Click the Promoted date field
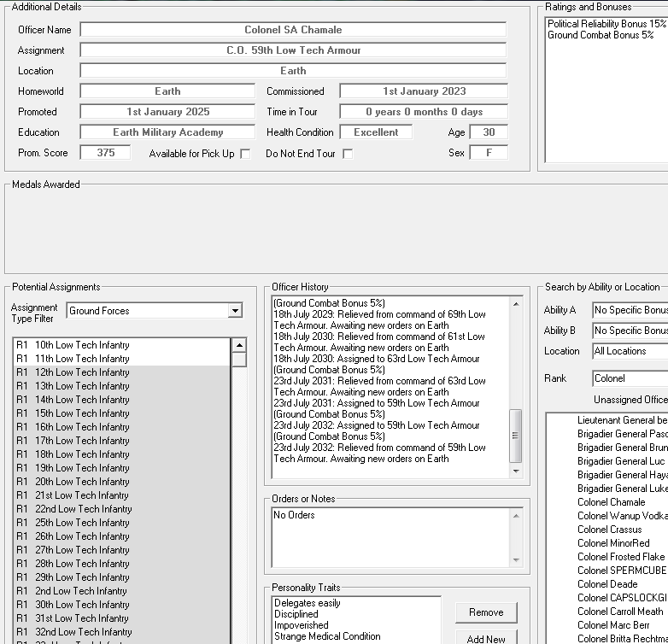The image size is (668, 644). pos(167,112)
